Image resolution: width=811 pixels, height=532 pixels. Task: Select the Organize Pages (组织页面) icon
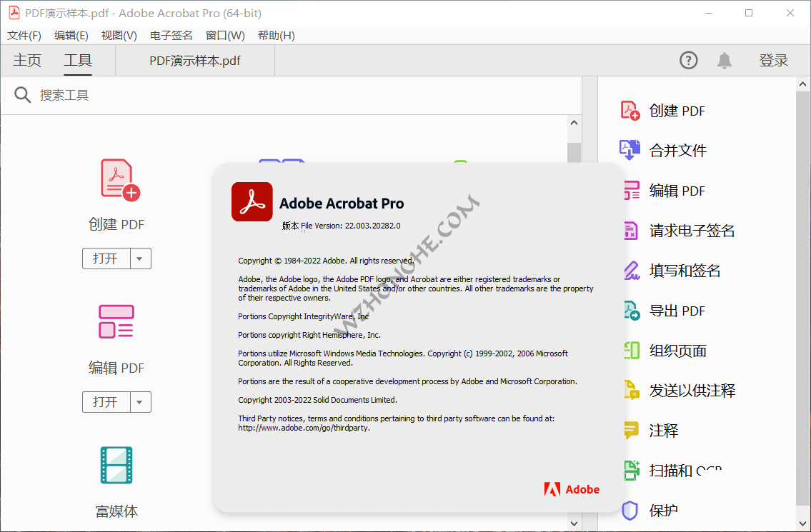(630, 351)
